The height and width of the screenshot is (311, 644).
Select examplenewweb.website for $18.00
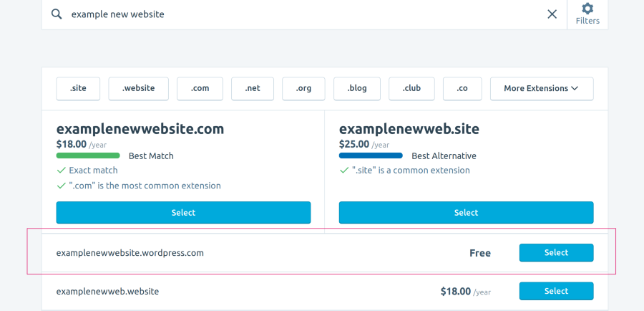556,291
